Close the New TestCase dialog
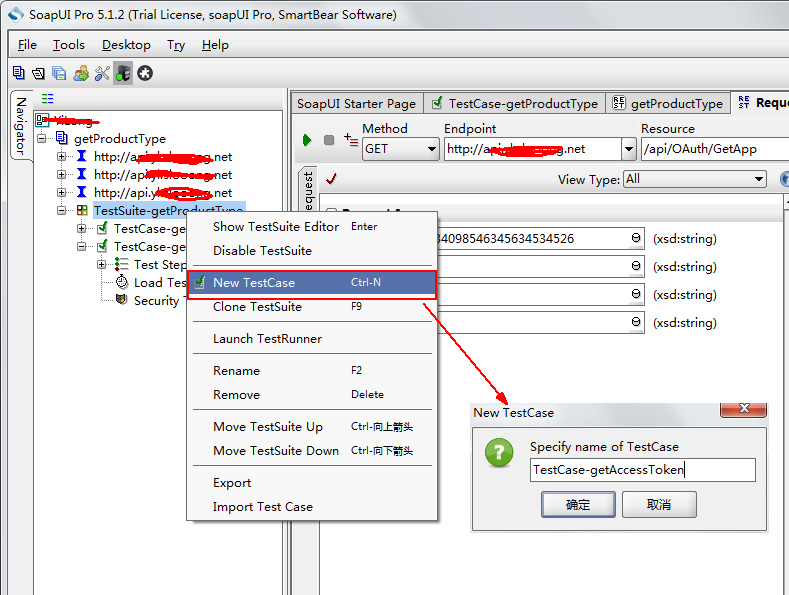789x595 pixels. point(744,409)
